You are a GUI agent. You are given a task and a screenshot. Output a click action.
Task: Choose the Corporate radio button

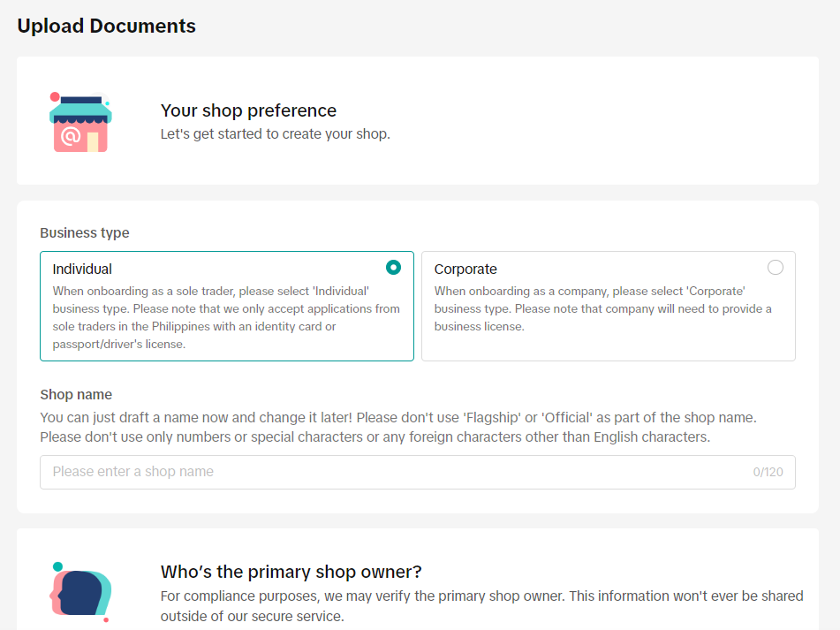pos(776,268)
